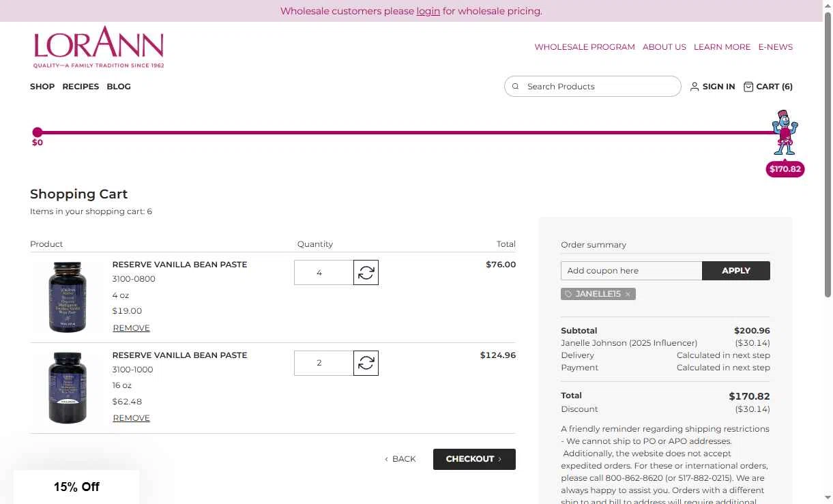
Task: Focus the Search Products field
Action: coord(593,87)
